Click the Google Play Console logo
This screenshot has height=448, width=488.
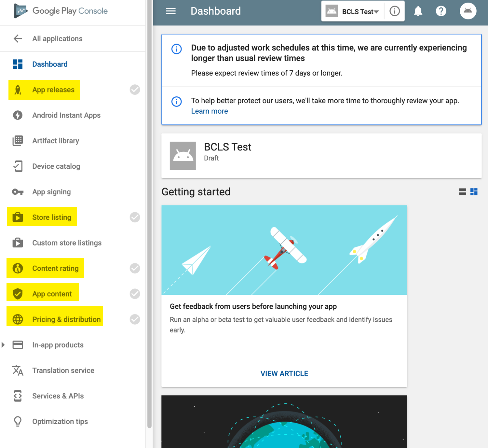pyautogui.click(x=61, y=11)
